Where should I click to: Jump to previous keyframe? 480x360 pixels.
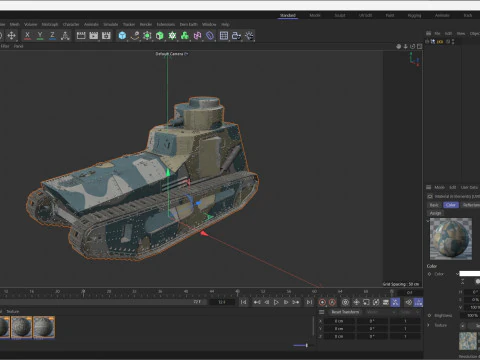257,302
